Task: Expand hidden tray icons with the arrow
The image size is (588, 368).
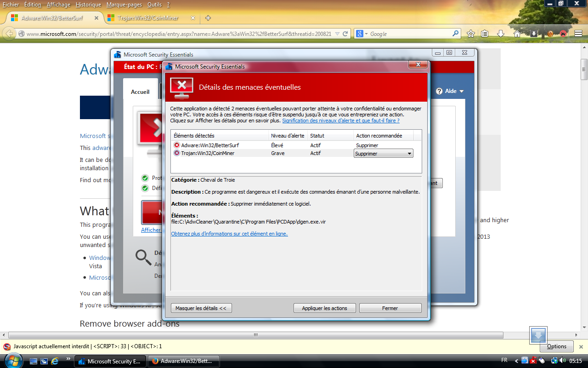Action: click(x=516, y=361)
